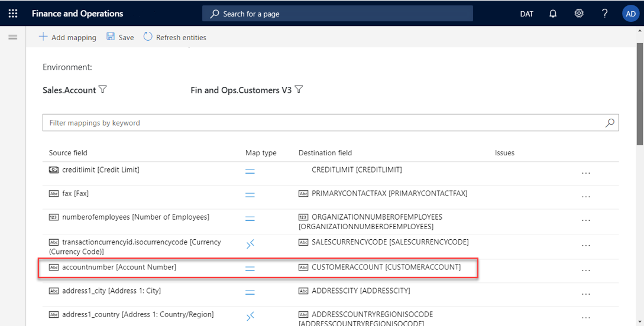Click the 123 icon beside ORGANIZATIONNUMBEROFEMPLOYEES
The image size is (644, 326).
pyautogui.click(x=303, y=217)
